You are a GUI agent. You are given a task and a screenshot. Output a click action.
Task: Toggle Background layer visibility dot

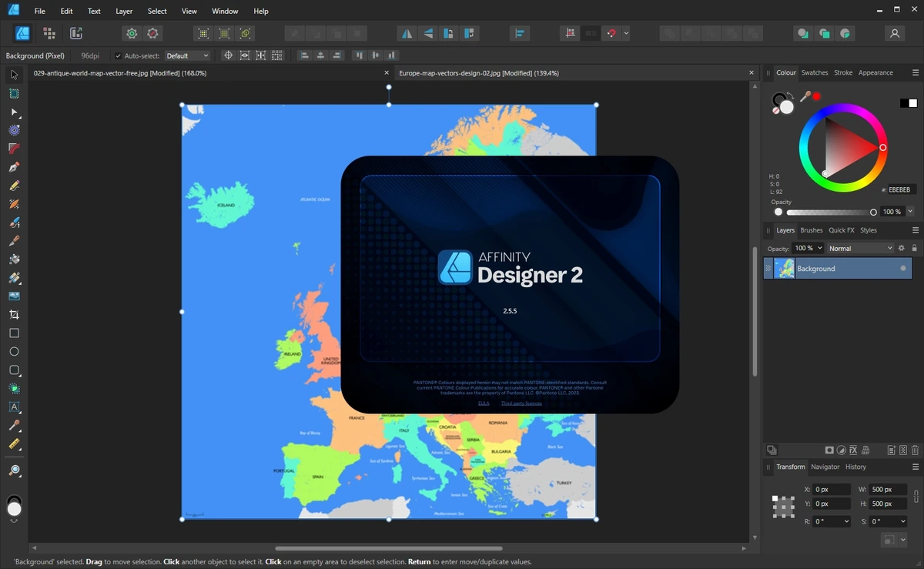pyautogui.click(x=903, y=268)
